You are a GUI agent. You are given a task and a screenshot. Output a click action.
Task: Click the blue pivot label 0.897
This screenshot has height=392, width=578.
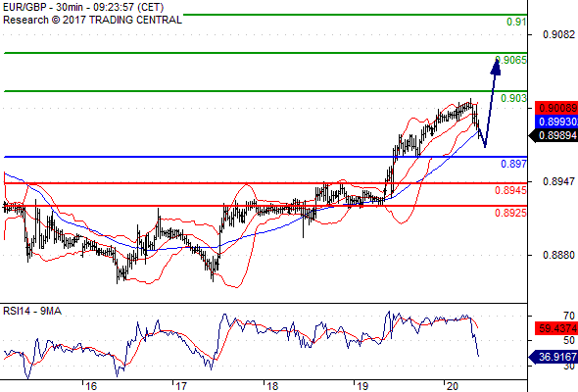click(x=513, y=164)
